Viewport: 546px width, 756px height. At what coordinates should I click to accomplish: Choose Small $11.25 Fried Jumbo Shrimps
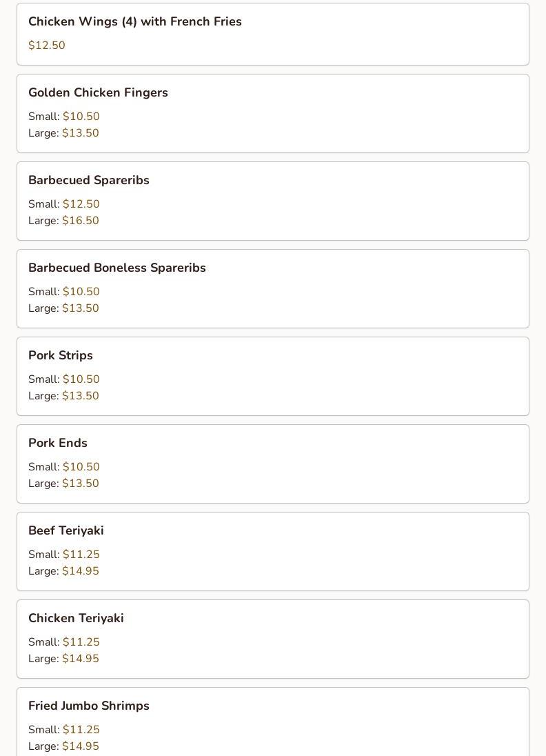point(64,730)
